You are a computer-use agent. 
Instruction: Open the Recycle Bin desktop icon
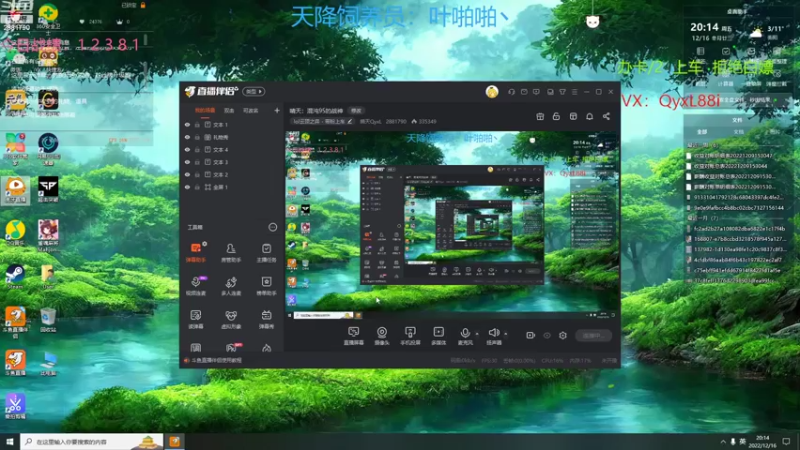48,320
